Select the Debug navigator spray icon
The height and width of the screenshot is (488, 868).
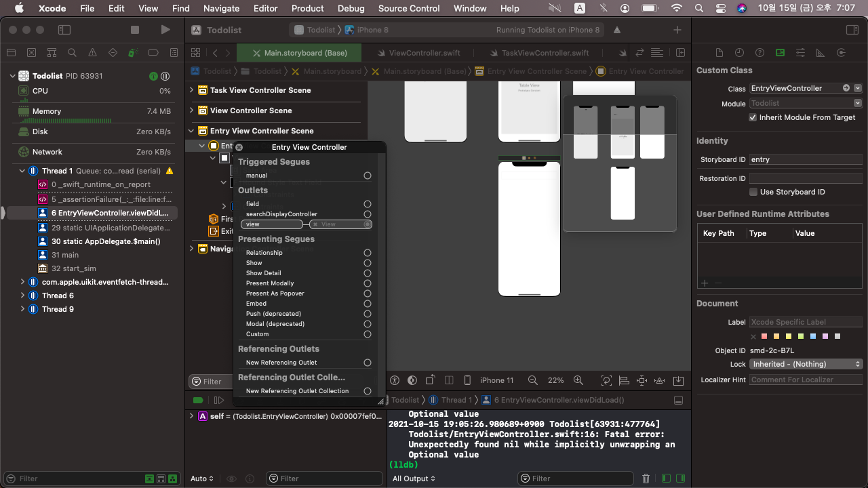click(x=133, y=53)
